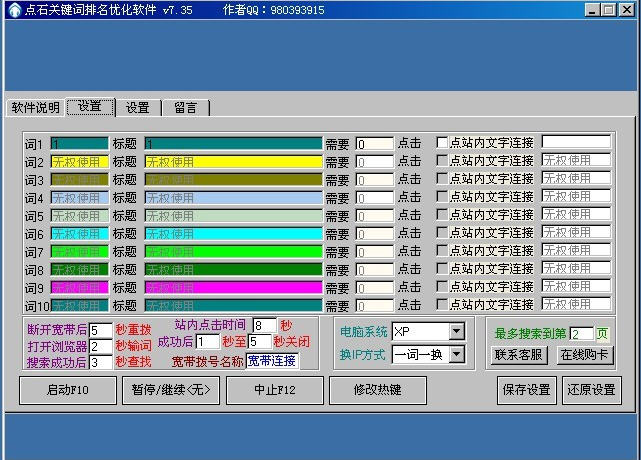Save settings with 保存设置 button
The height and width of the screenshot is (460, 641).
526,390
